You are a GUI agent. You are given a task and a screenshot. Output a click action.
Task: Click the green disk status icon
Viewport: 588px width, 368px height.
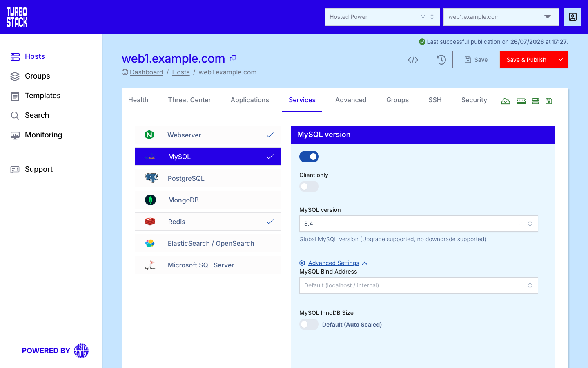[x=549, y=101]
